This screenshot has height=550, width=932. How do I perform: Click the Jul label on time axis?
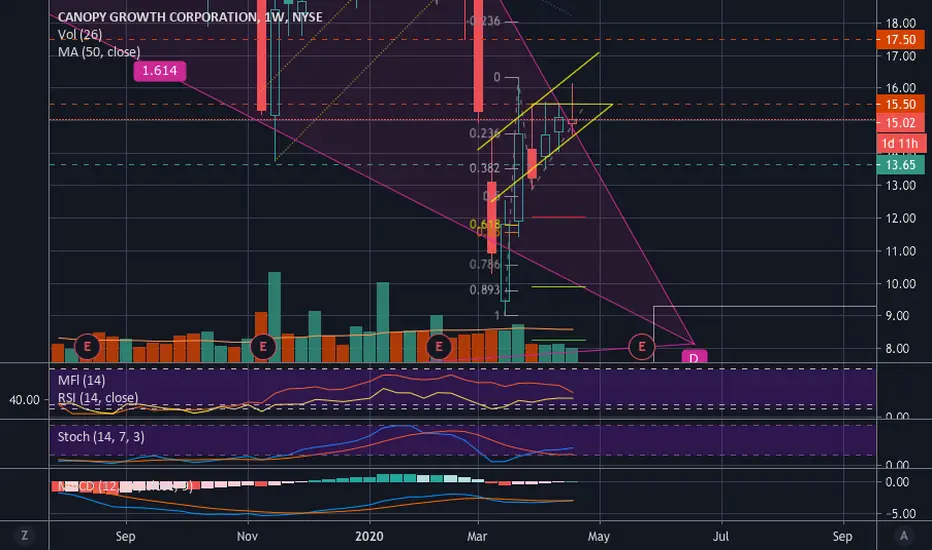[x=720, y=536]
